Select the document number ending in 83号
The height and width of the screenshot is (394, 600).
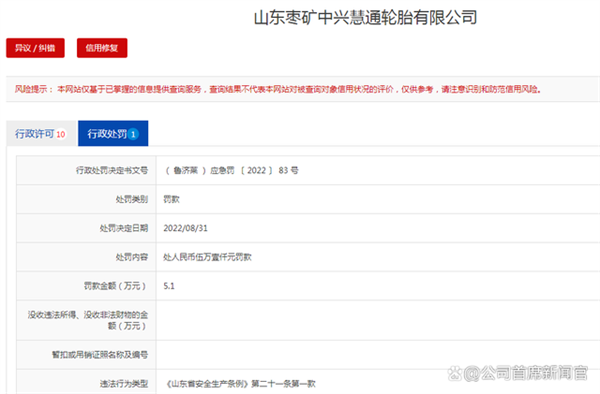(232, 170)
